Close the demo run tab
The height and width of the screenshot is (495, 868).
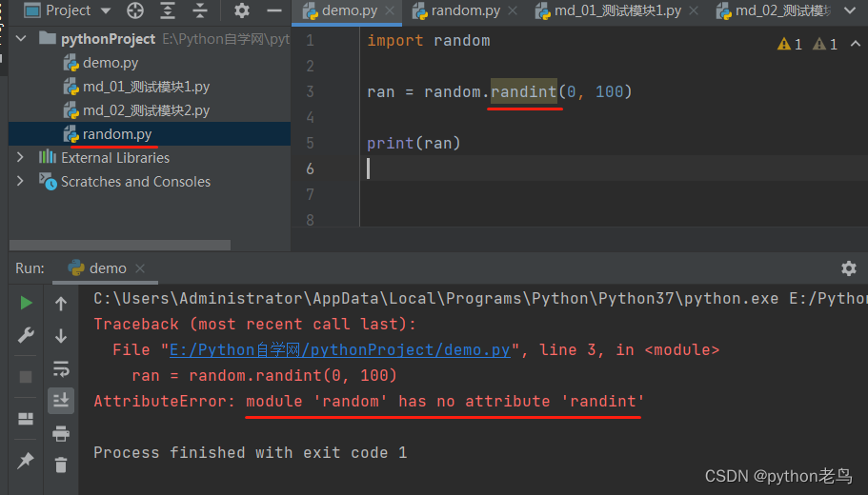[140, 268]
